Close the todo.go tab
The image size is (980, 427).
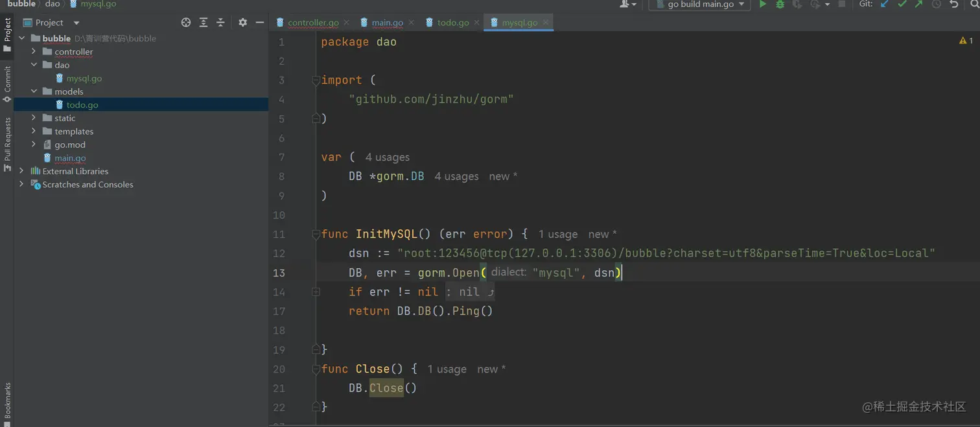[477, 23]
